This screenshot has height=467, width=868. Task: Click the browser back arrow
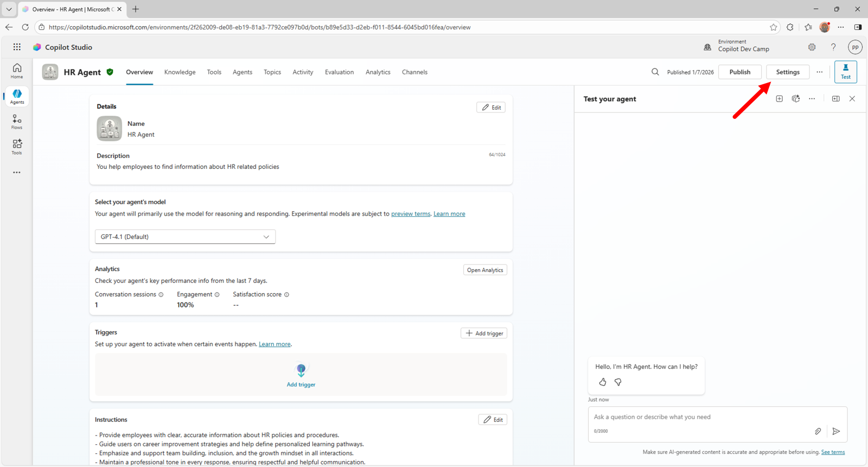9,27
